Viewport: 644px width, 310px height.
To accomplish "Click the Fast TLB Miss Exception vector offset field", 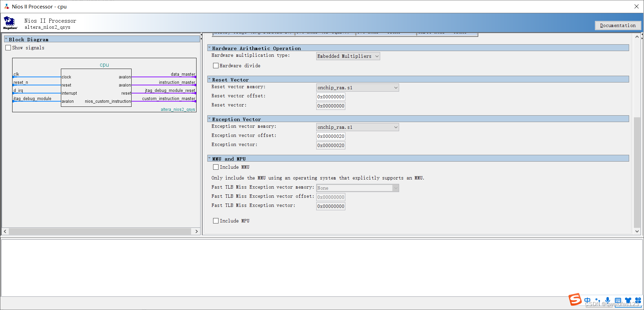I will coord(331,197).
